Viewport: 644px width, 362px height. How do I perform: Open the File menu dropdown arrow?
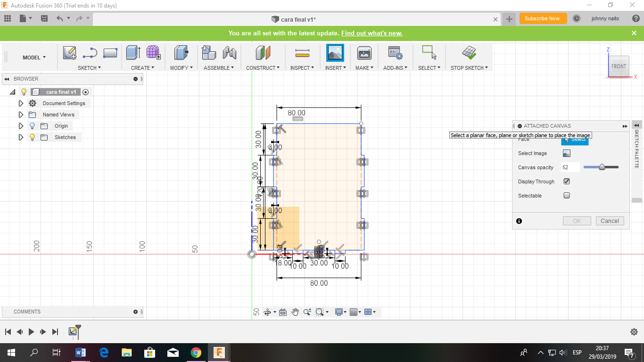pos(31,18)
